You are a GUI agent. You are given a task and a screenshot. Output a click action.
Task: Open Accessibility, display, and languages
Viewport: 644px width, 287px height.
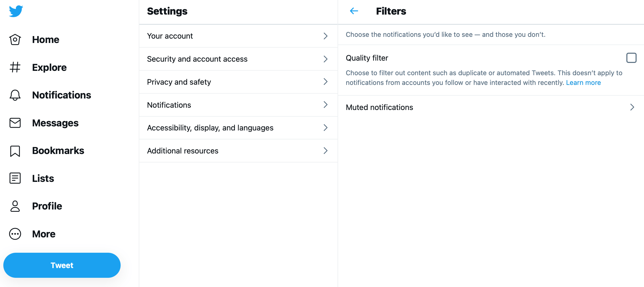(x=210, y=128)
